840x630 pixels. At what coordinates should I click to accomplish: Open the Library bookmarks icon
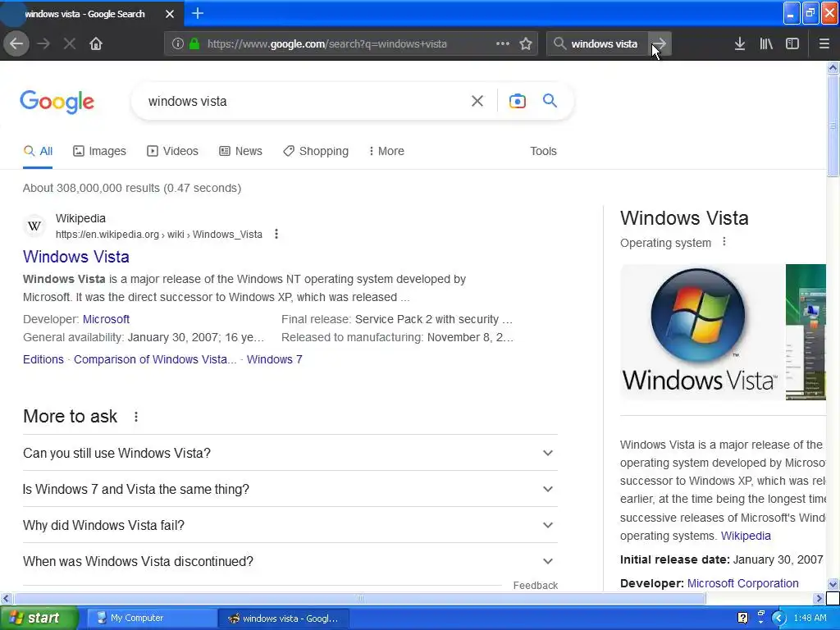point(766,44)
